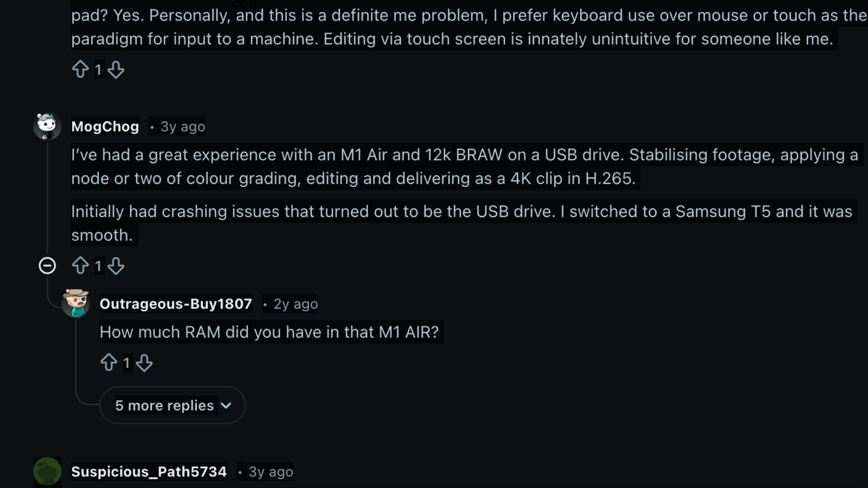
Task: Open MogChog's avatar
Action: (47, 126)
